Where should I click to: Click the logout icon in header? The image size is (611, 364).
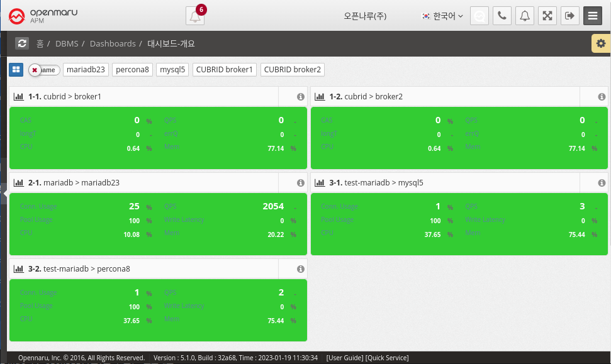(x=569, y=16)
